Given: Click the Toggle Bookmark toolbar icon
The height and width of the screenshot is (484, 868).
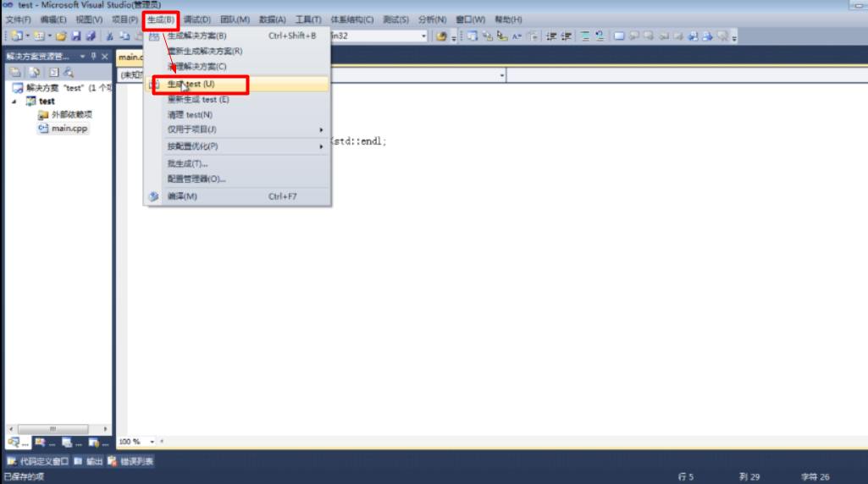Looking at the screenshot, I should click(x=619, y=36).
